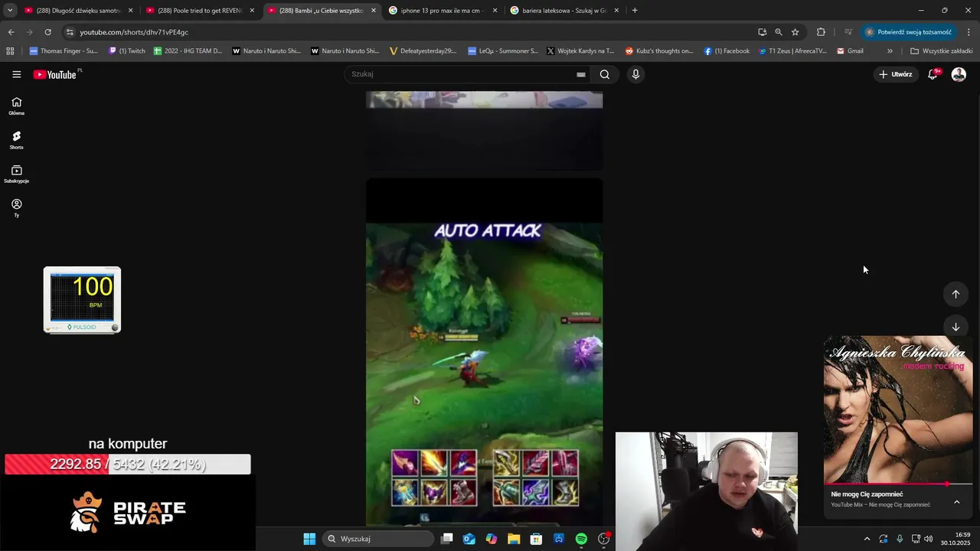Go to next Short with down arrow
This screenshot has height=551, width=980.
point(955,327)
